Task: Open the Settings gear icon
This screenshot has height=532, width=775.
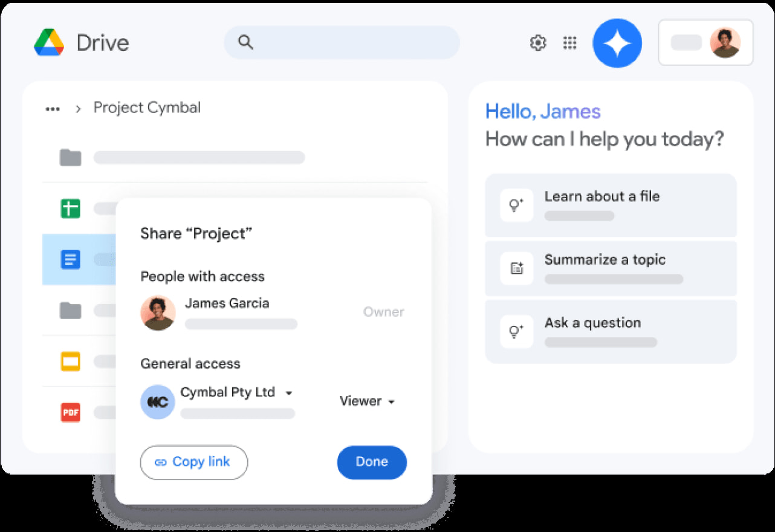Action: pyautogui.click(x=537, y=43)
